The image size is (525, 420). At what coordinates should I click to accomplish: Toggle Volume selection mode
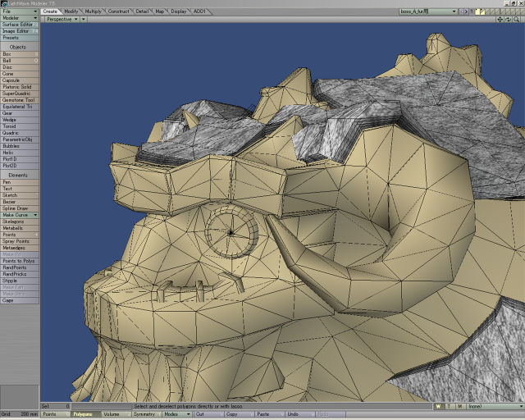pyautogui.click(x=116, y=414)
